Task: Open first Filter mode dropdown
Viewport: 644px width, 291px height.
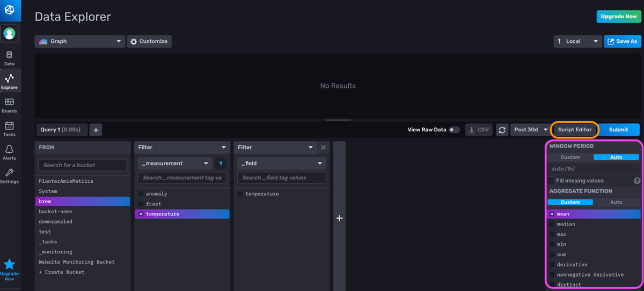Action: pyautogui.click(x=182, y=147)
